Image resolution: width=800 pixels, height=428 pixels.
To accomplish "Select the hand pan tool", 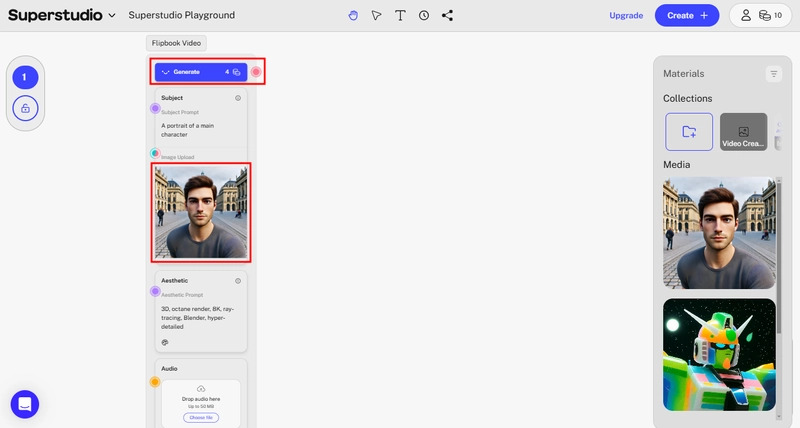I will (353, 15).
